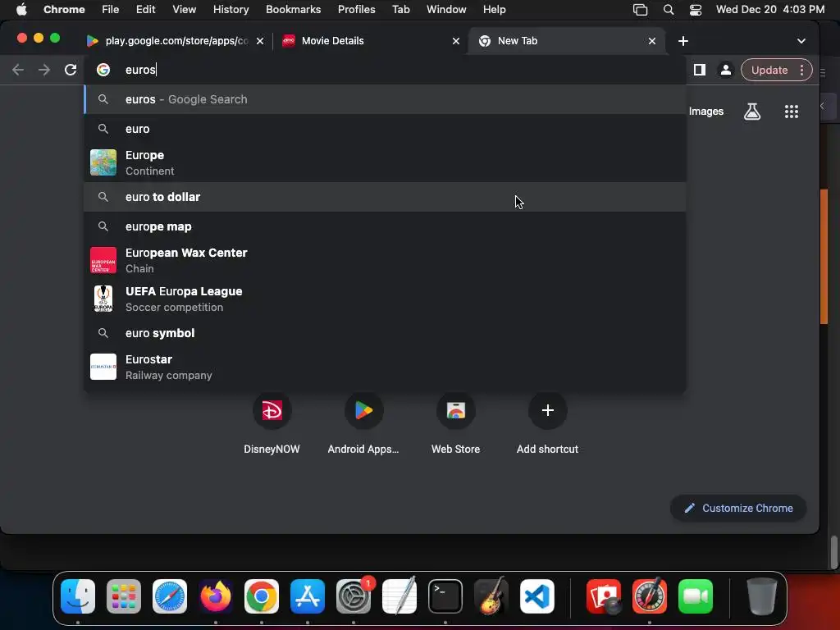Open the Apple menu
Viewport: 840px width, 630px height.
coord(21,9)
